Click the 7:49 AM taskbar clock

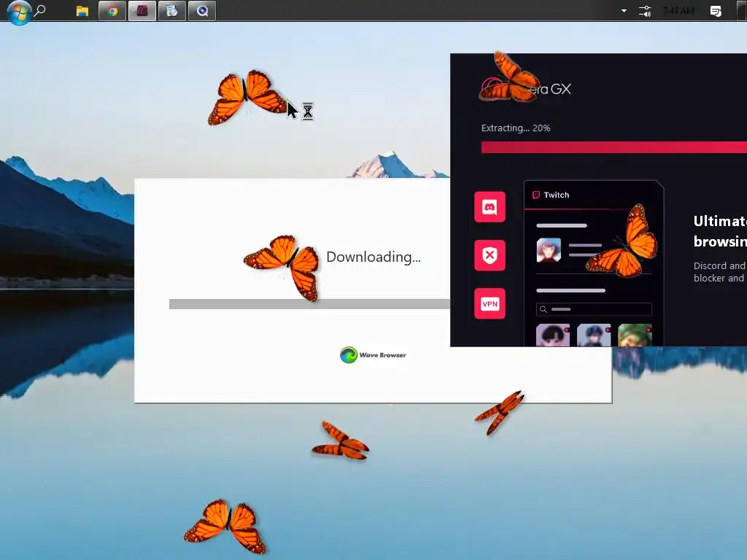[x=679, y=10]
